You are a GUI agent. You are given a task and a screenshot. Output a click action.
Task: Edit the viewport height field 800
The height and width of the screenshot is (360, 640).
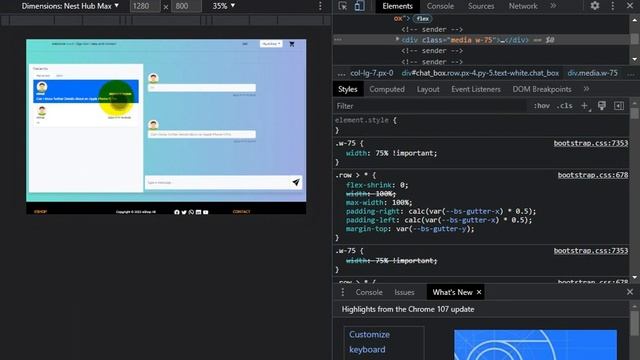pyautogui.click(x=186, y=6)
